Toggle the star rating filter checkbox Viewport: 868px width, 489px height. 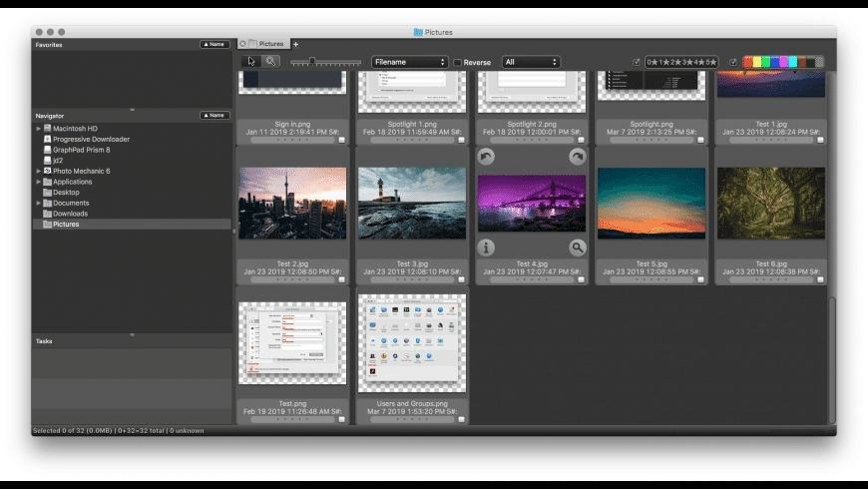click(637, 62)
